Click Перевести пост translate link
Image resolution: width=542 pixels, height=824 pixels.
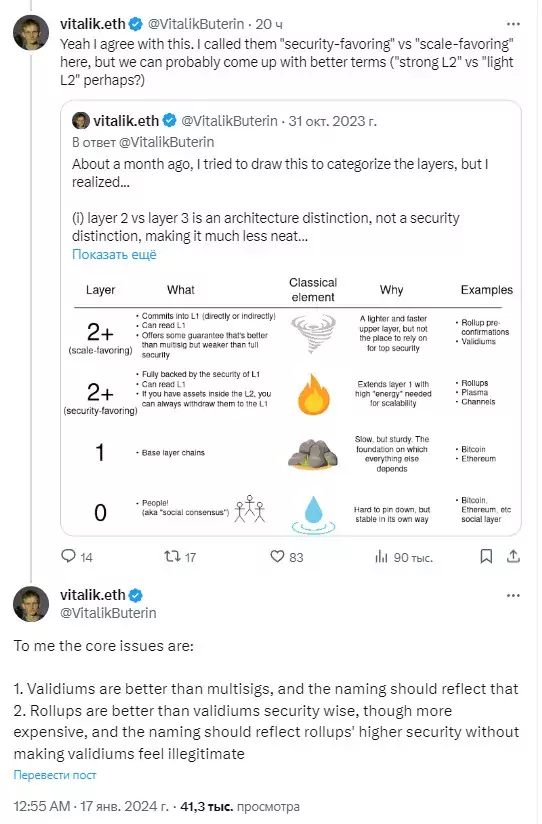pyautogui.click(x=55, y=775)
